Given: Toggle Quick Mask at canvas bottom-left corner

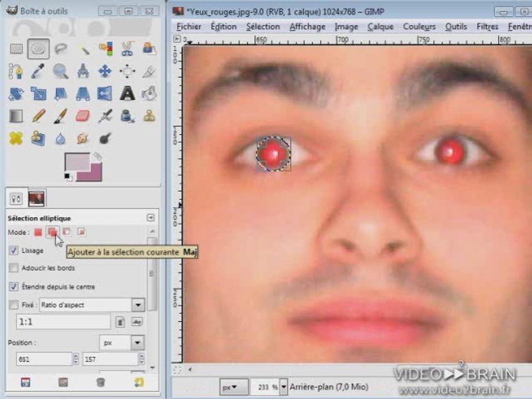Looking at the screenshot, I should click(x=177, y=370).
